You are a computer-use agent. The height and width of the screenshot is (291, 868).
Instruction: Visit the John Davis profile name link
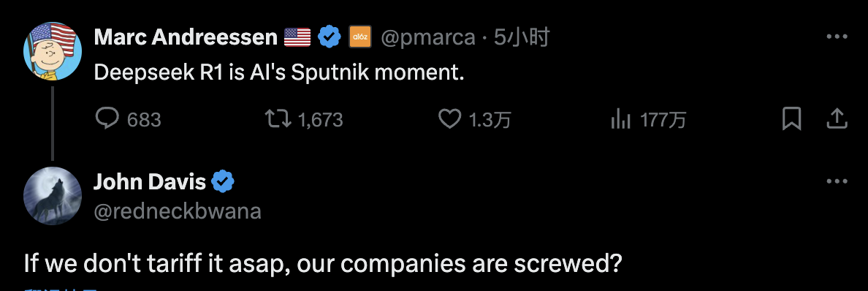click(x=150, y=182)
